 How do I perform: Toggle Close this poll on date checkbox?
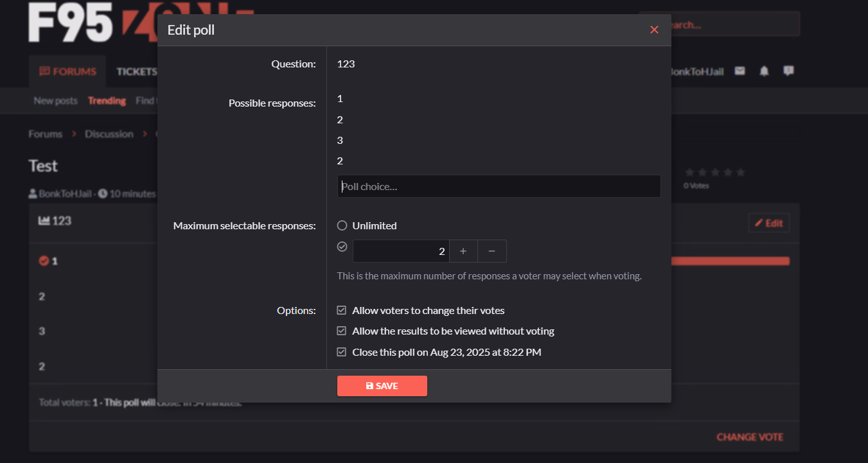pyautogui.click(x=342, y=353)
